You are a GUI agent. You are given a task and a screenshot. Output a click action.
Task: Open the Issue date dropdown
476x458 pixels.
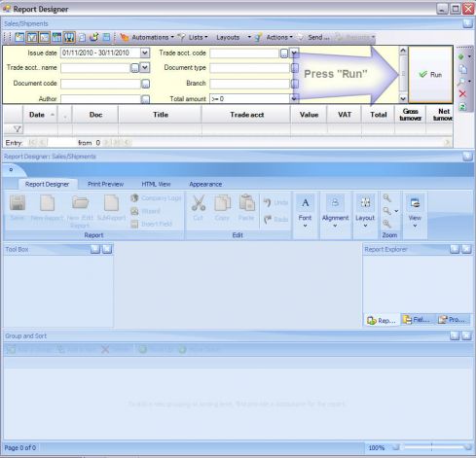pos(145,53)
